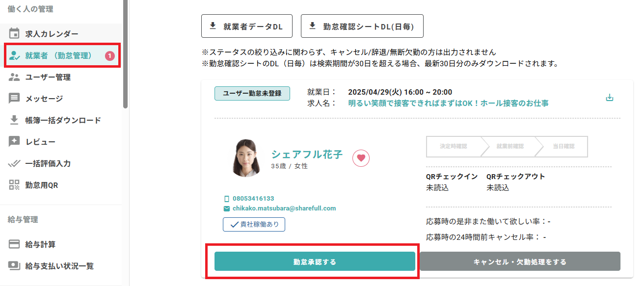The image size is (644, 286).
Task: Click the 帳簿一括ダウンロード download icon
Action: pos(14,120)
